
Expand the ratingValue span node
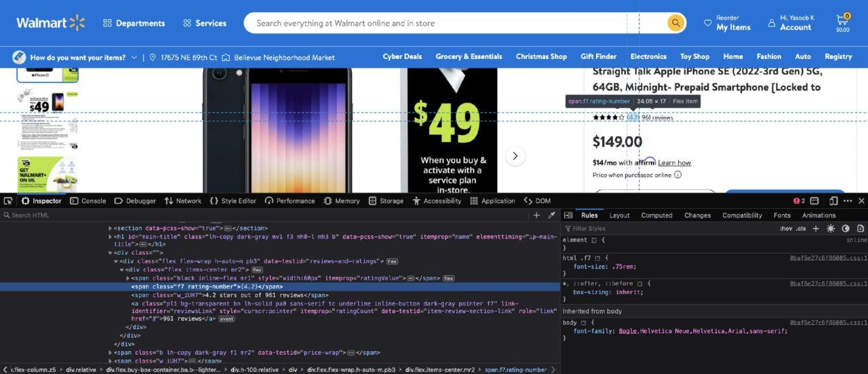[x=127, y=278]
